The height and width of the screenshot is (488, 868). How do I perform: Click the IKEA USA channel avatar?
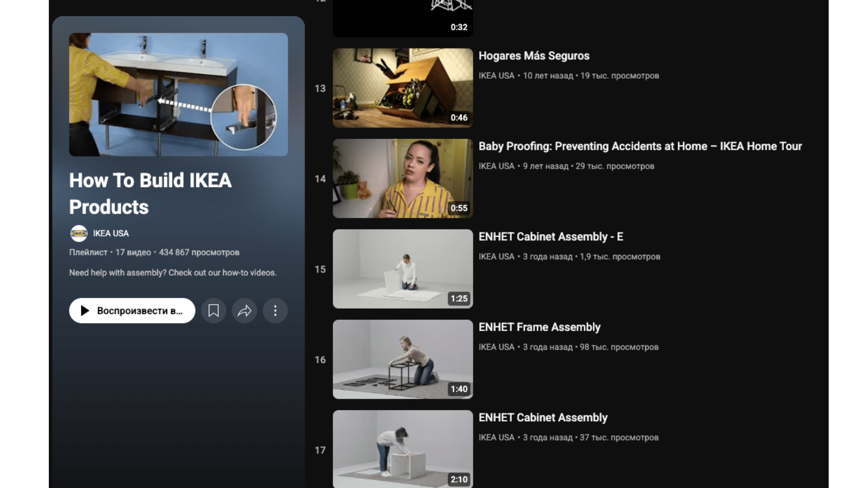(79, 233)
